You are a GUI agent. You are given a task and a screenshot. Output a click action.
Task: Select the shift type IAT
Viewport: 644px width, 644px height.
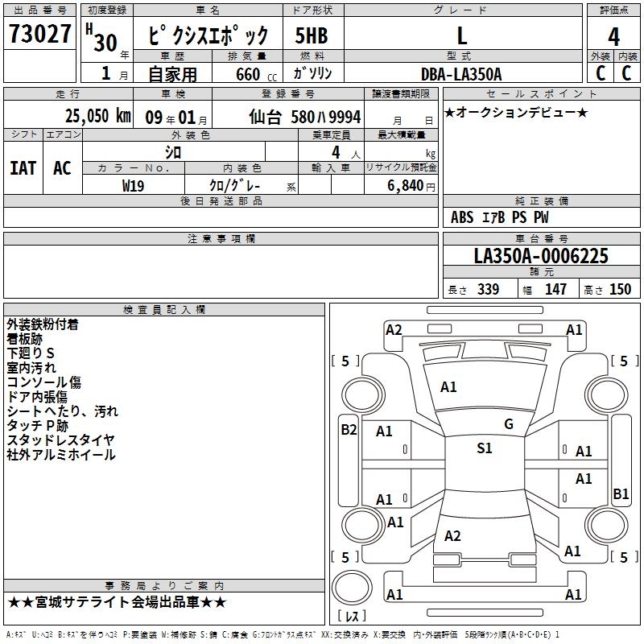click(23, 168)
